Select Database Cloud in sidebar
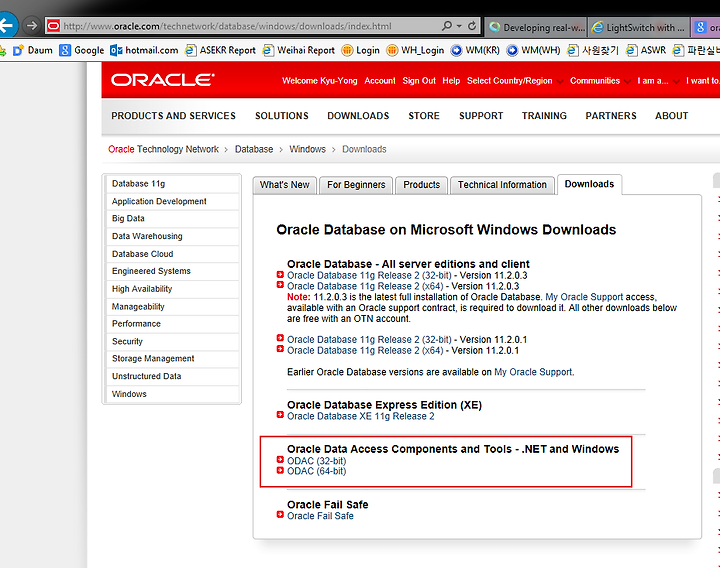The height and width of the screenshot is (568, 720). (x=173, y=254)
